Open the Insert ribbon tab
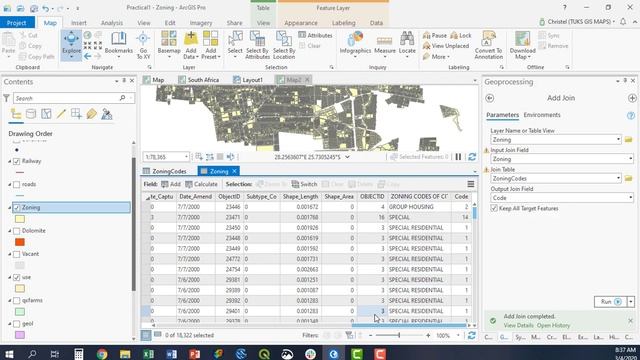This screenshot has height=360, width=640. 78,23
